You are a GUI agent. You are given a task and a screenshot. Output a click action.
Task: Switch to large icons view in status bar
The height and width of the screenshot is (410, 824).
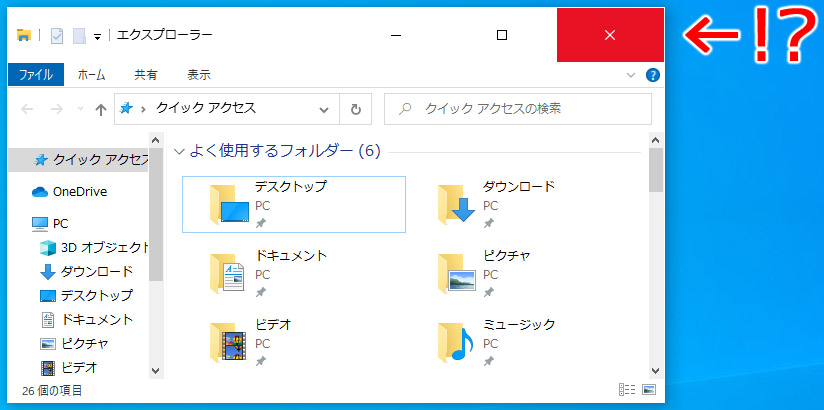tap(649, 390)
